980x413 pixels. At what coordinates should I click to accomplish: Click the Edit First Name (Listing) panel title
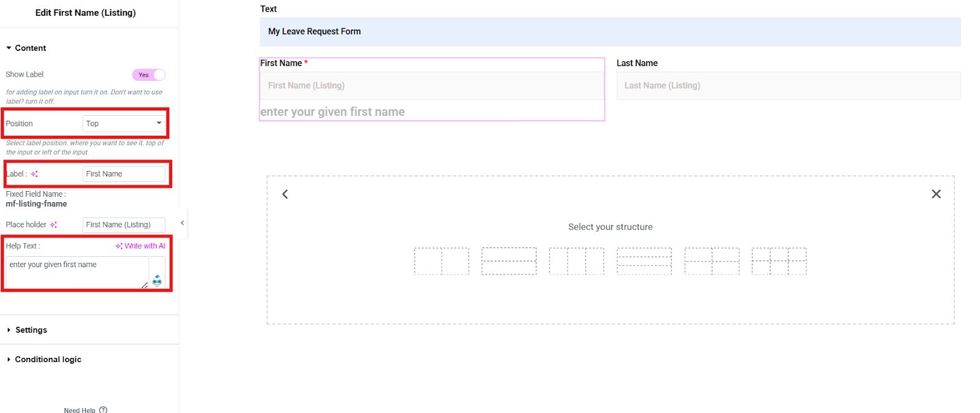(x=86, y=13)
